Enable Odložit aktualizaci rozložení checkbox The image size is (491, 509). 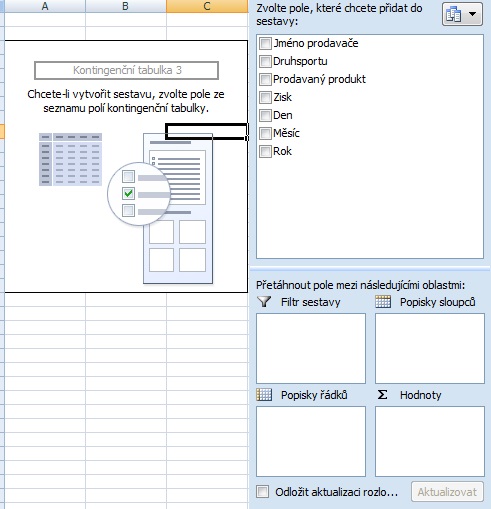pyautogui.click(x=262, y=492)
